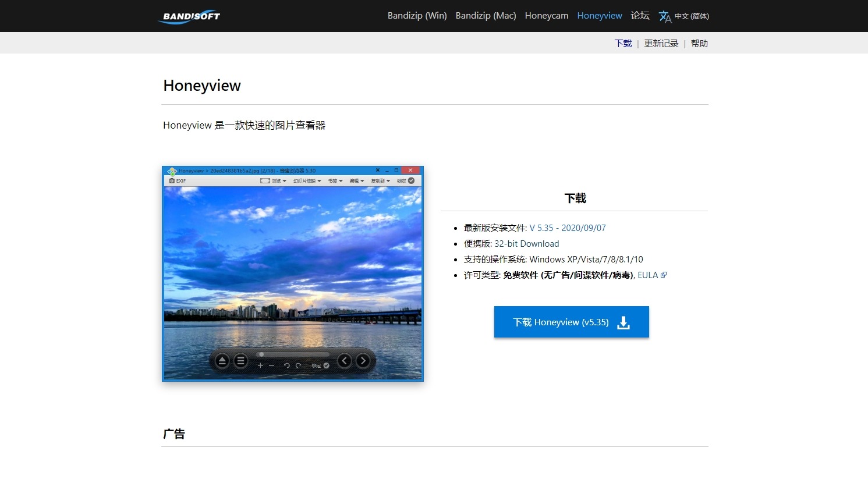Expand the 书签 bookmarks dropdown
The width and height of the screenshot is (868, 483).
(335, 181)
